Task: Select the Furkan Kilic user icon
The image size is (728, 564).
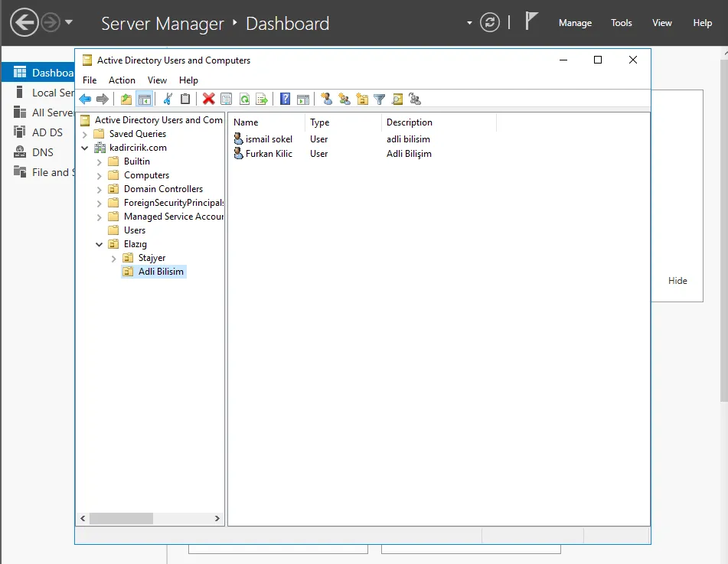Action: click(238, 153)
